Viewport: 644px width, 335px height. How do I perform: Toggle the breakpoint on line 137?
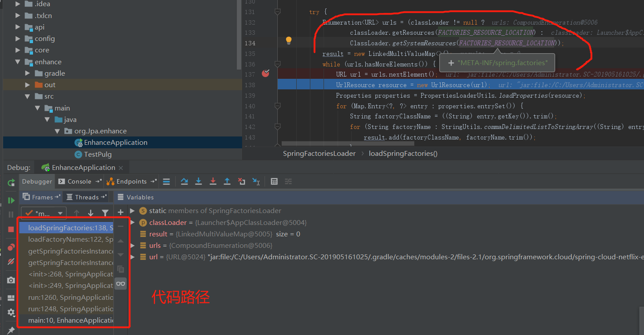(x=265, y=74)
